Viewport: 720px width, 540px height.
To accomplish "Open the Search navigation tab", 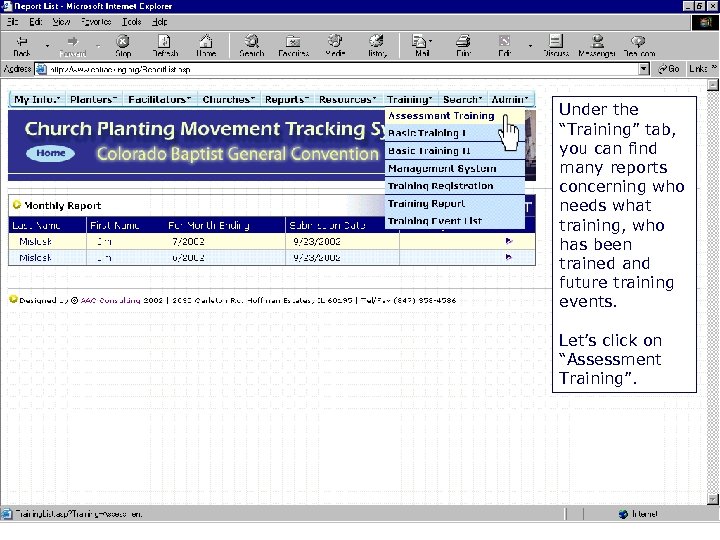I will tap(462, 99).
